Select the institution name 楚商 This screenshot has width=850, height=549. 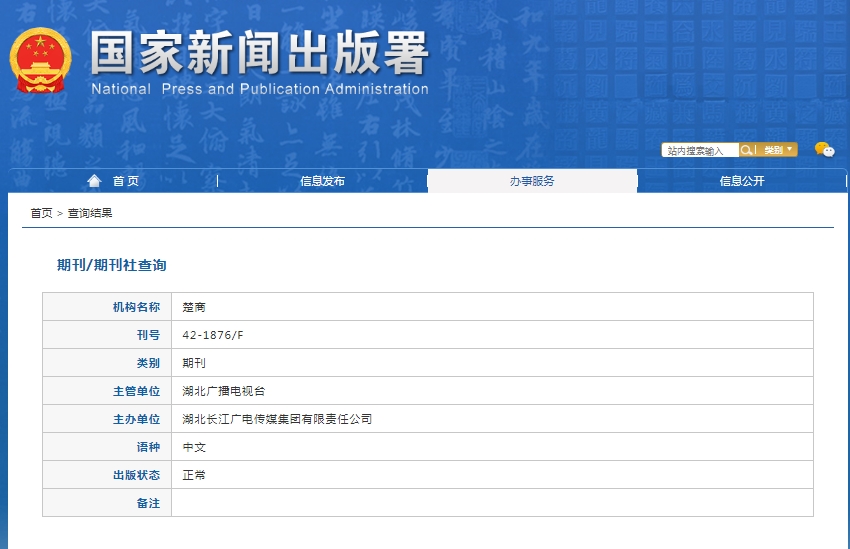[x=194, y=307]
